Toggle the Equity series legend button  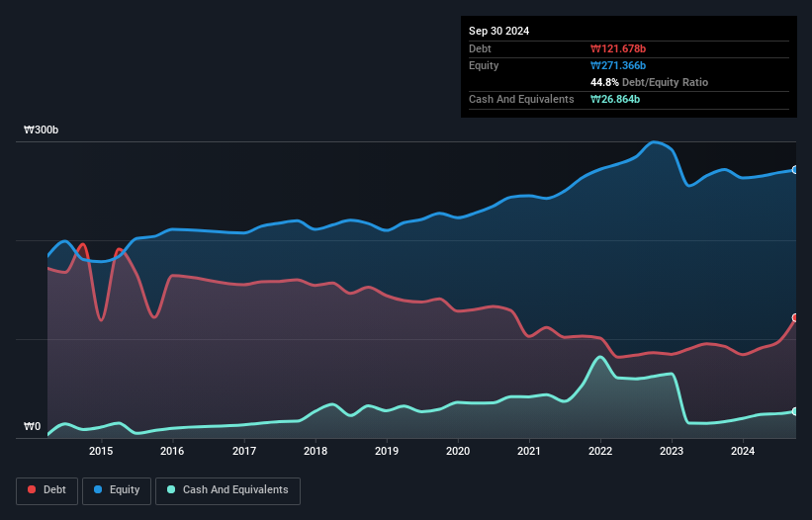tap(117, 490)
